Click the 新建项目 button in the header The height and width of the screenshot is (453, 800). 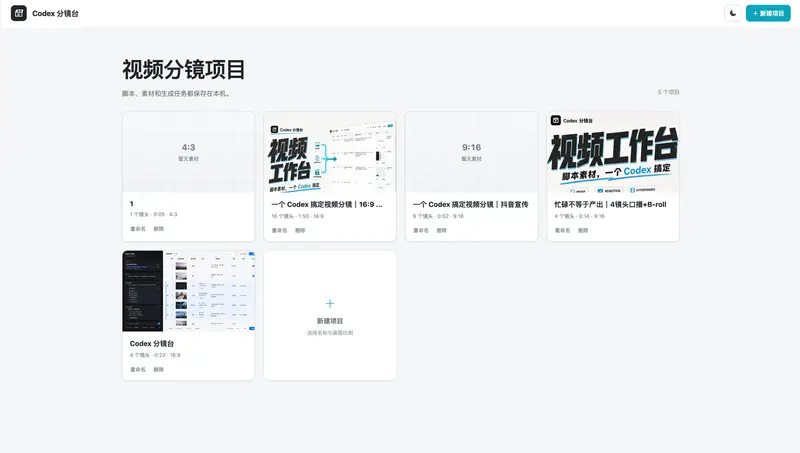tap(768, 13)
